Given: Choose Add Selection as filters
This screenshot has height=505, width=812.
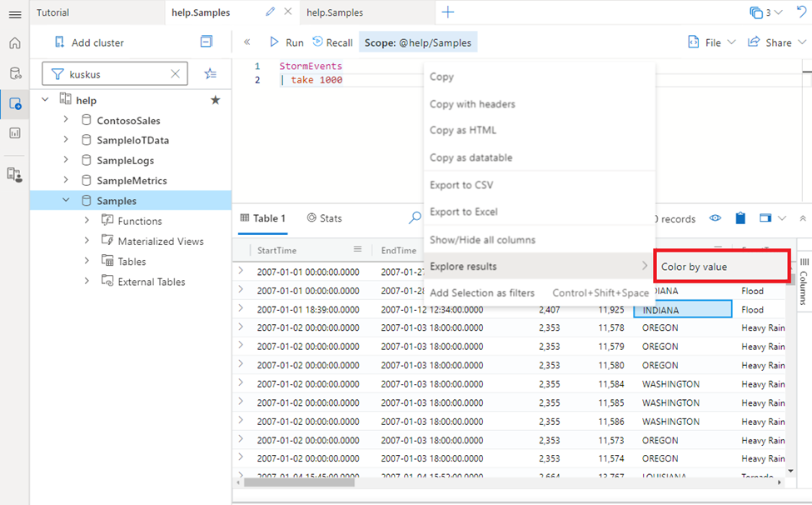Looking at the screenshot, I should coord(540,292).
